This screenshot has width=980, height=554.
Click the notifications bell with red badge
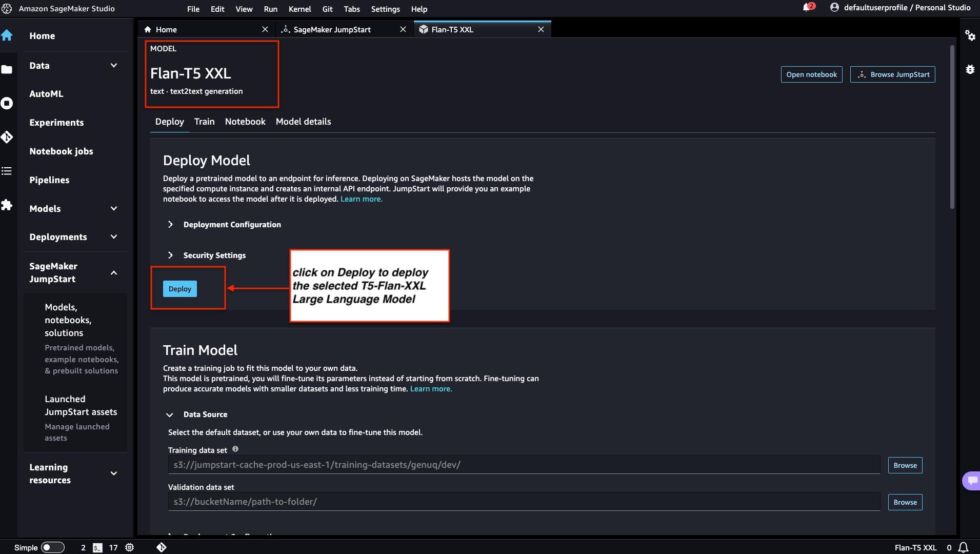[807, 8]
